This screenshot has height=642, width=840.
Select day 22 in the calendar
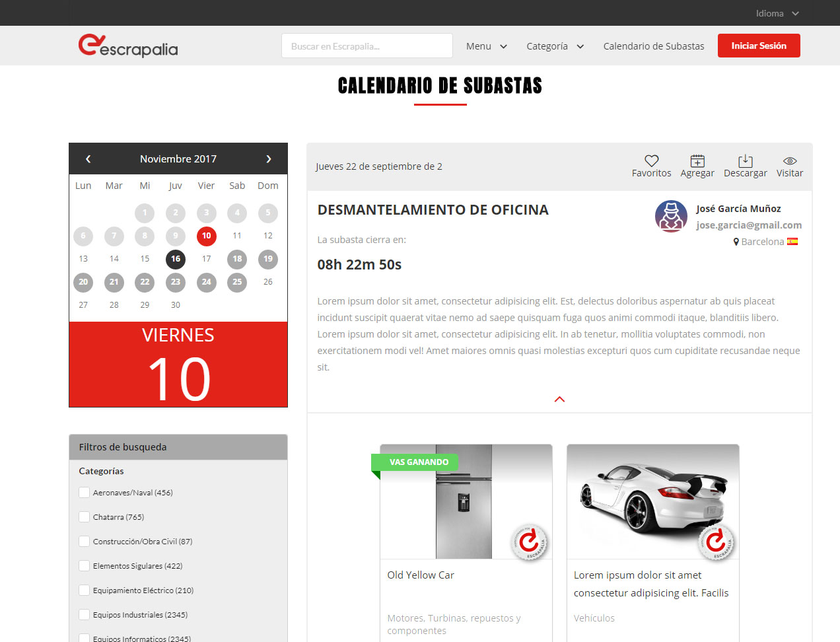(x=145, y=282)
